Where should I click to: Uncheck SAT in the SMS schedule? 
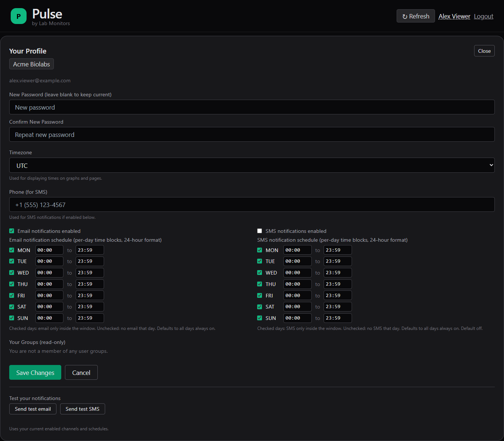[260, 307]
